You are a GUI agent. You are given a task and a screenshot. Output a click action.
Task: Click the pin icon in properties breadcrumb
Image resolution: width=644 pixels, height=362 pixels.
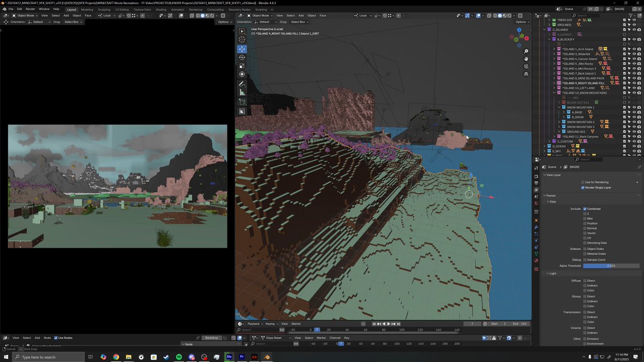tap(639, 167)
